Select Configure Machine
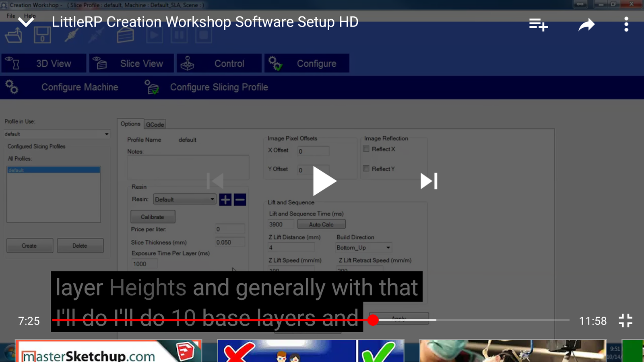The width and height of the screenshot is (644, 362). coord(80,87)
